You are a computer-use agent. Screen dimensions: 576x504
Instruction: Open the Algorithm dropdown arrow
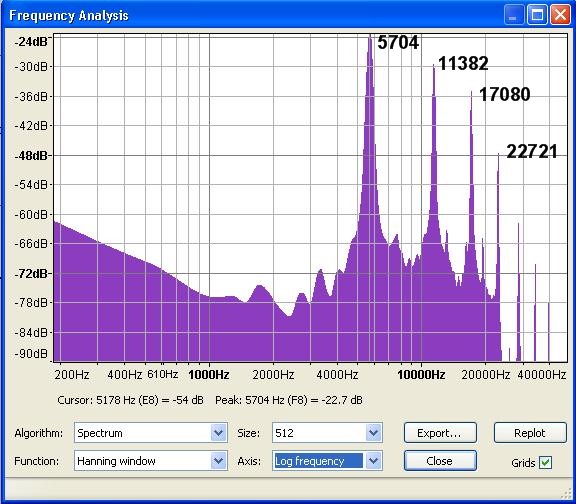219,433
